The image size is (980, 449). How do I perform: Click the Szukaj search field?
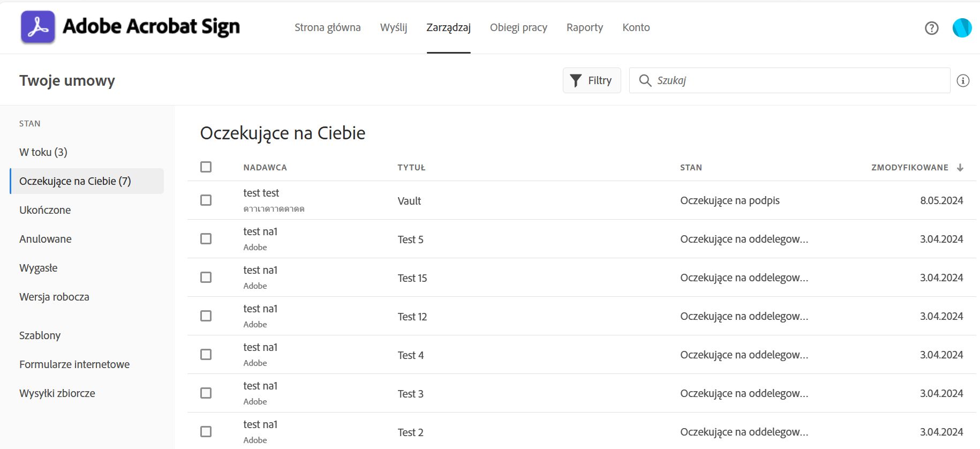[798, 80]
